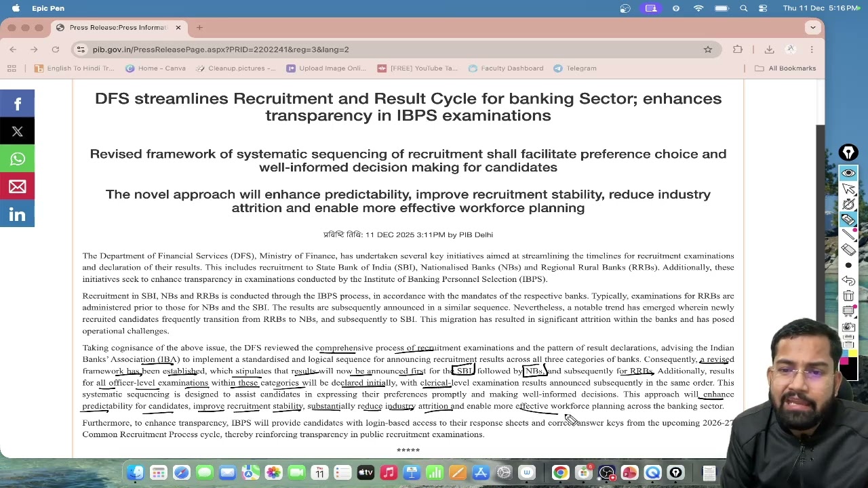Viewport: 868px width, 488px height.
Task: Go back to the previous page
Action: tap(13, 49)
